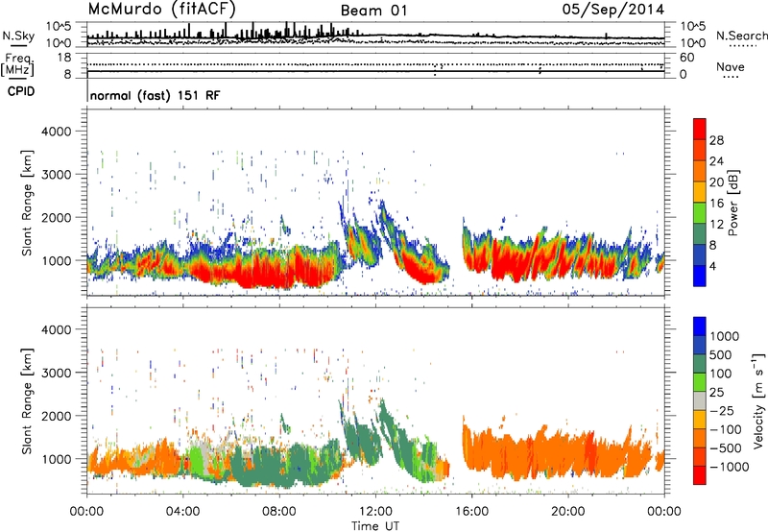Click the "12:00" time tick label
This screenshot has width=768, height=532.
(375, 512)
